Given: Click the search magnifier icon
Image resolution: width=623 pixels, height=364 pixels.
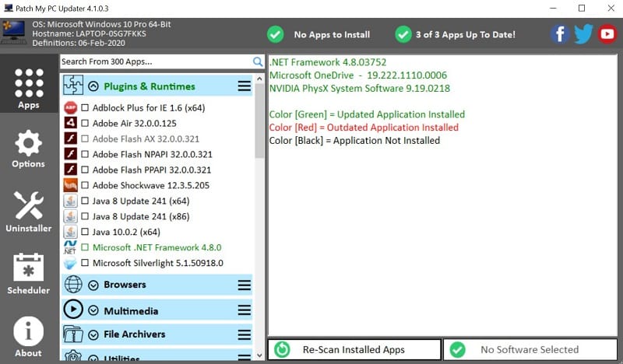Looking at the screenshot, I should pos(258,61).
